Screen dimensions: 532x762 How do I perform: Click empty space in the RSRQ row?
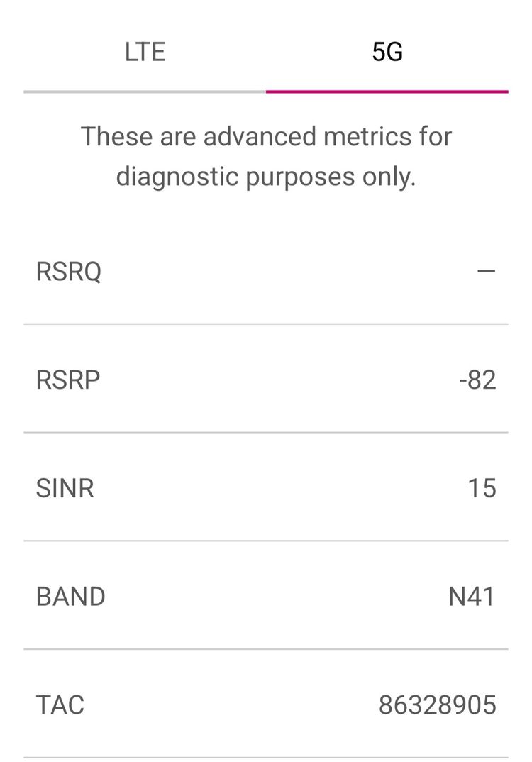point(287,271)
